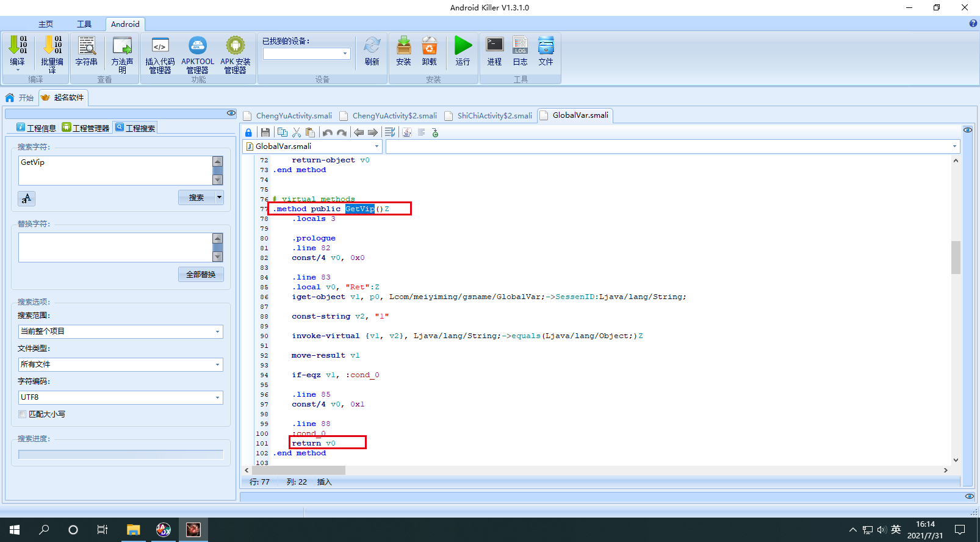The image size is (980, 542).
Task: Click the undo arrow icon
Action: 328,132
